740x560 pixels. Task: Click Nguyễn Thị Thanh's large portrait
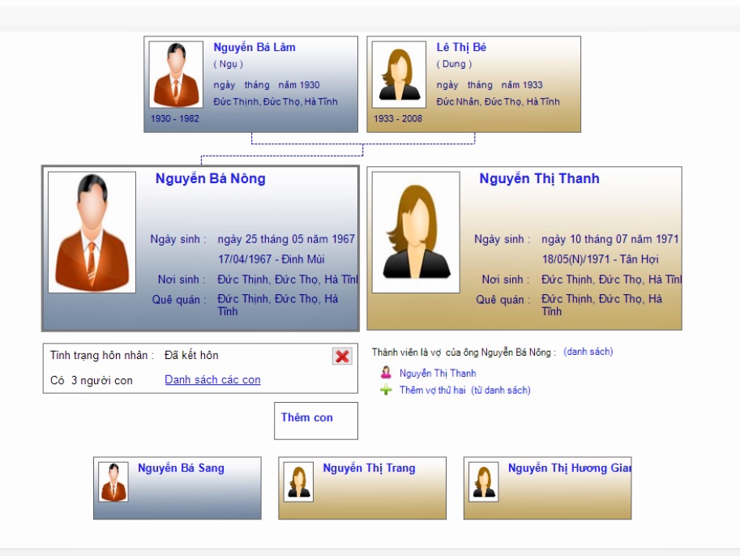(416, 232)
